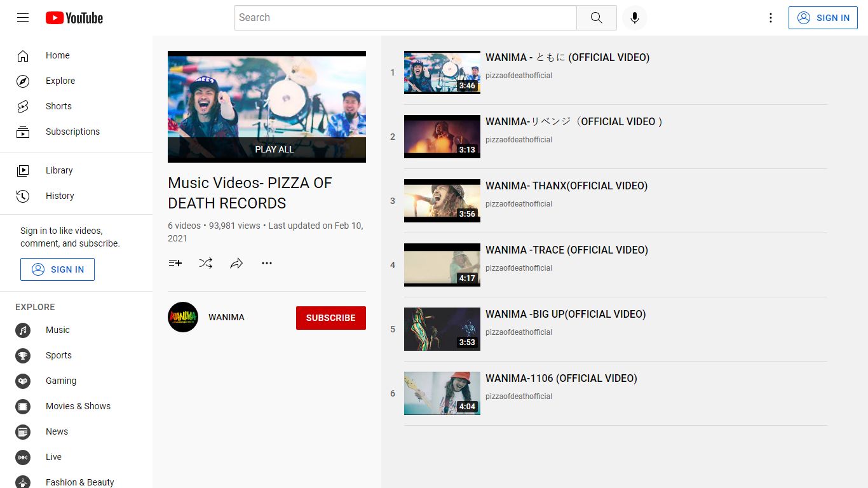Click pizzaofdeathofficial under the 1106 video
Image resolution: width=868 pixels, height=488 pixels.
519,396
